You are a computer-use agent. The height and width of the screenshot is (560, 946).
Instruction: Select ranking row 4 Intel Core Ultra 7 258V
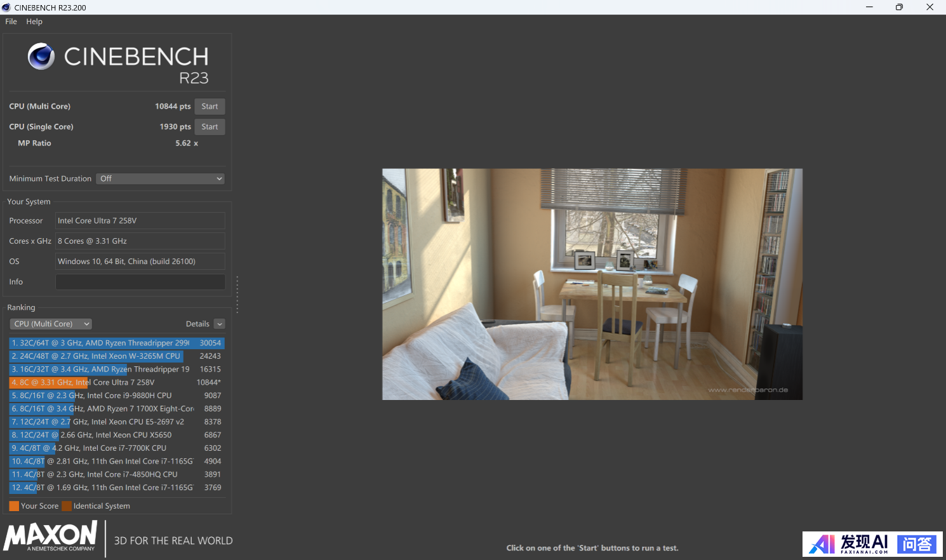[117, 382]
